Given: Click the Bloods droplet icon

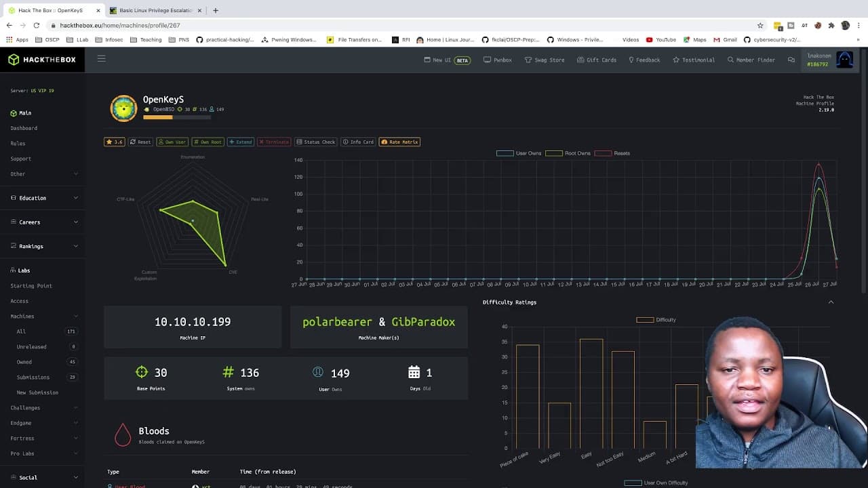Looking at the screenshot, I should tap(123, 434).
